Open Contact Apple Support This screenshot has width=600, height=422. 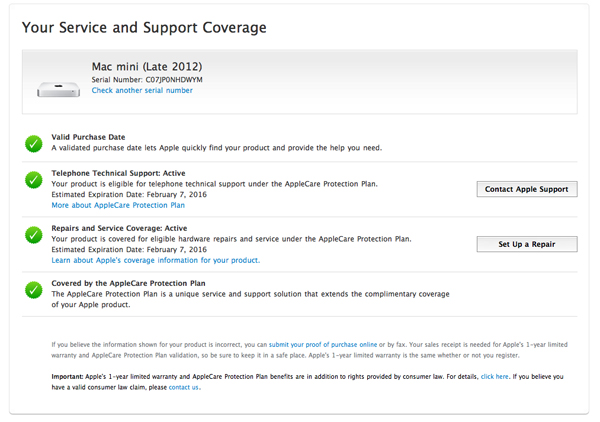pos(527,189)
